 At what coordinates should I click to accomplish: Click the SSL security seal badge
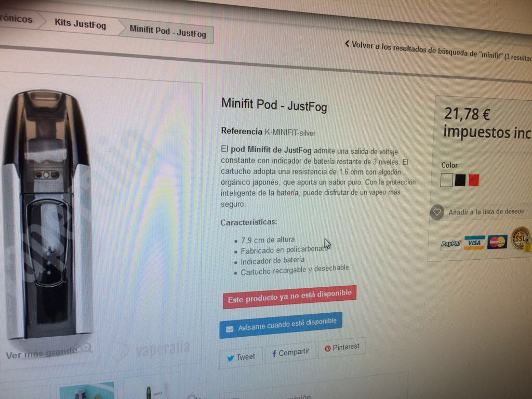pos(521,239)
